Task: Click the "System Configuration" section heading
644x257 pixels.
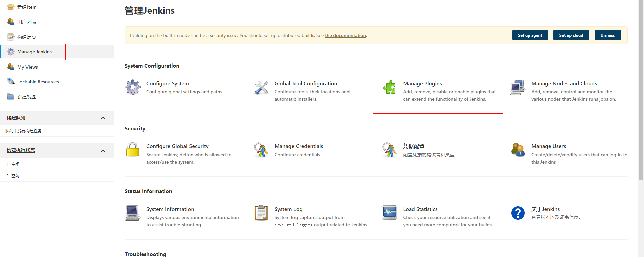Action: point(152,66)
